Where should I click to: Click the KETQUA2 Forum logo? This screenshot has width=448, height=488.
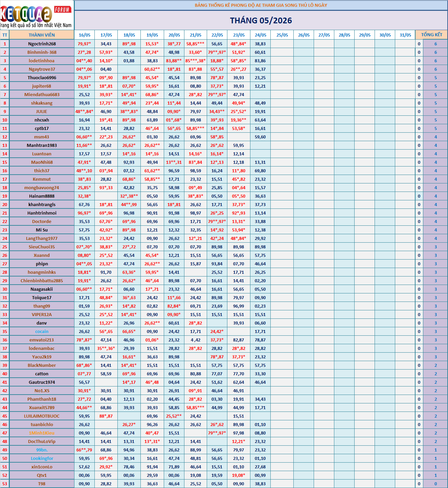click(37, 15)
